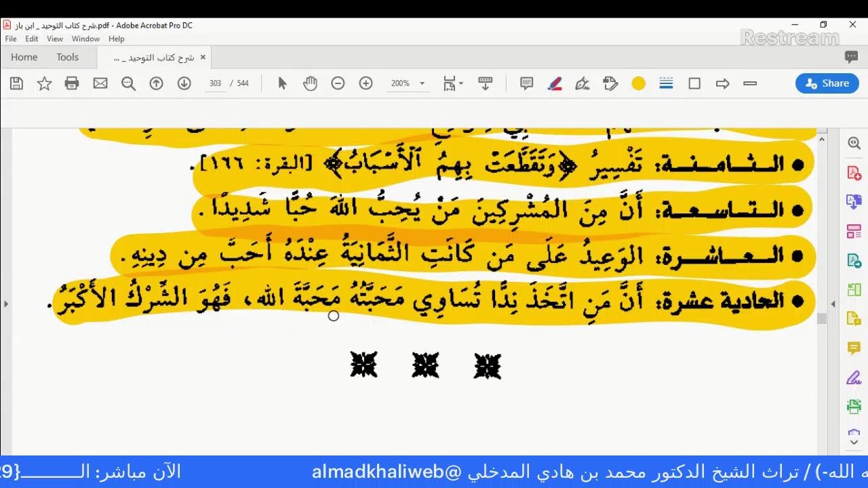Activate the hand pan tool
The height and width of the screenshot is (488, 868).
tap(311, 83)
